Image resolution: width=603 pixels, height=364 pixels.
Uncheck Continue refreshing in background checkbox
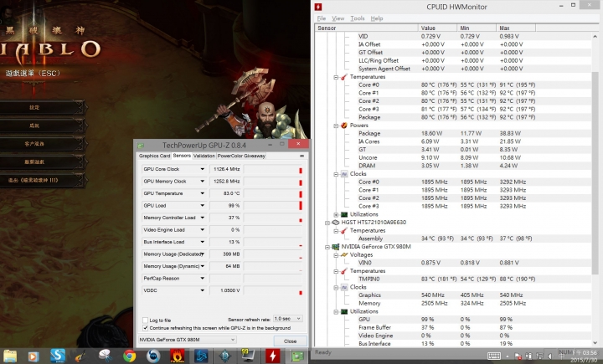point(145,328)
